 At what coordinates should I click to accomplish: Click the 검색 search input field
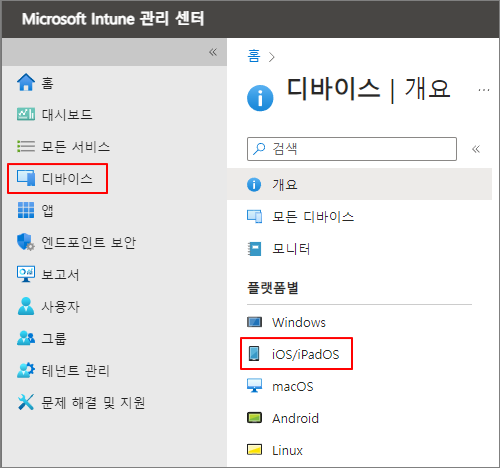coord(352,149)
